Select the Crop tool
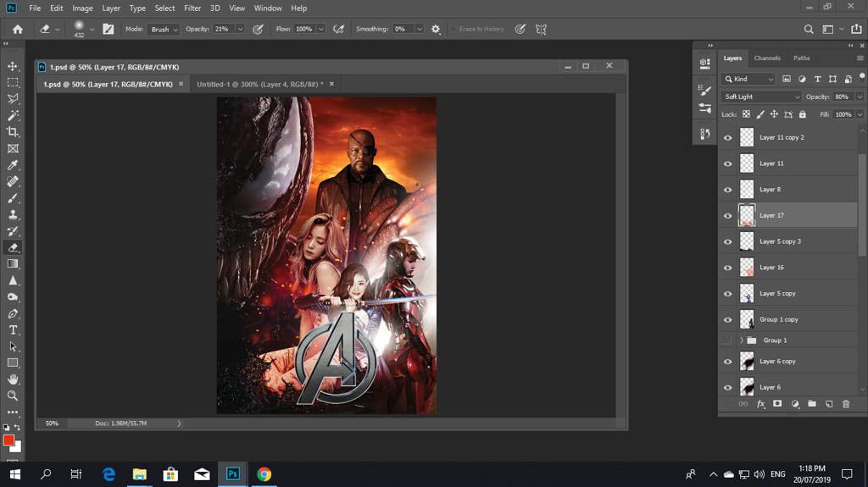Viewport: 868px width, 487px height. click(12, 132)
